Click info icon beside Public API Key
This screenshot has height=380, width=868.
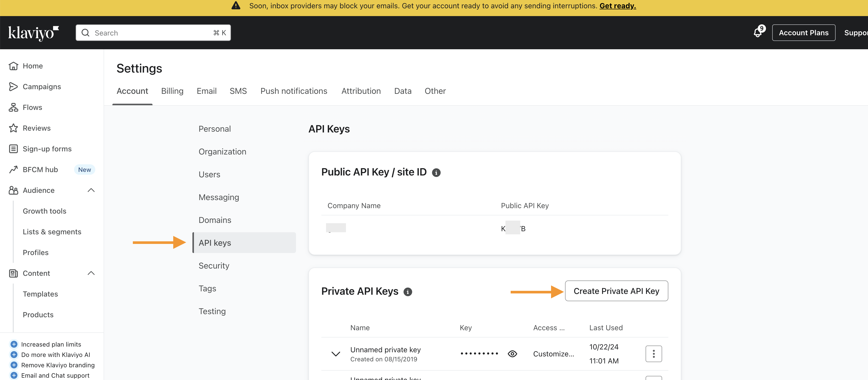(x=436, y=173)
